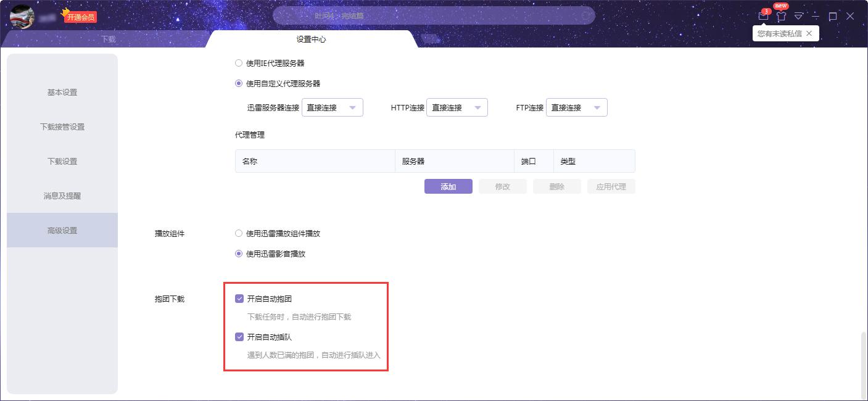Select 消息及提醒 settings section
Viewport: 868px width, 401px height.
[62, 196]
